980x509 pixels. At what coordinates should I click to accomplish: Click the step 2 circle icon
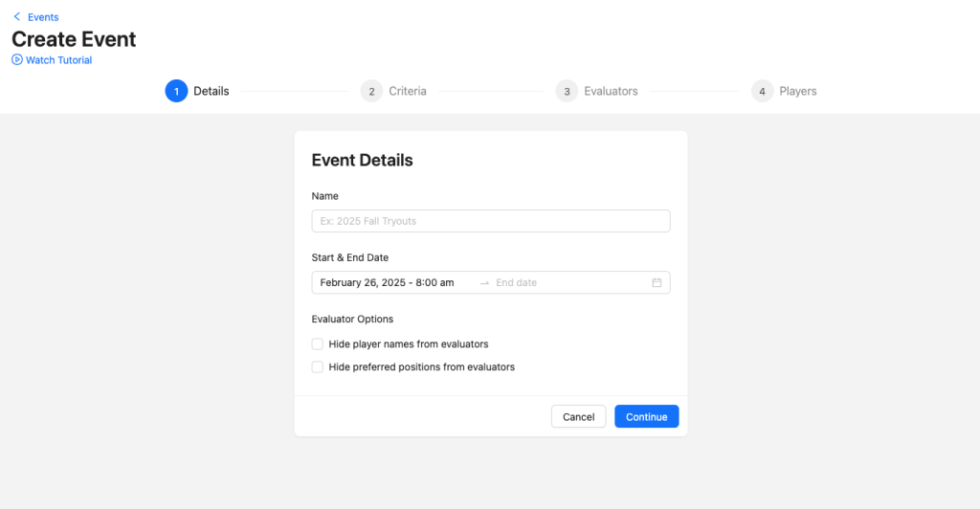371,91
